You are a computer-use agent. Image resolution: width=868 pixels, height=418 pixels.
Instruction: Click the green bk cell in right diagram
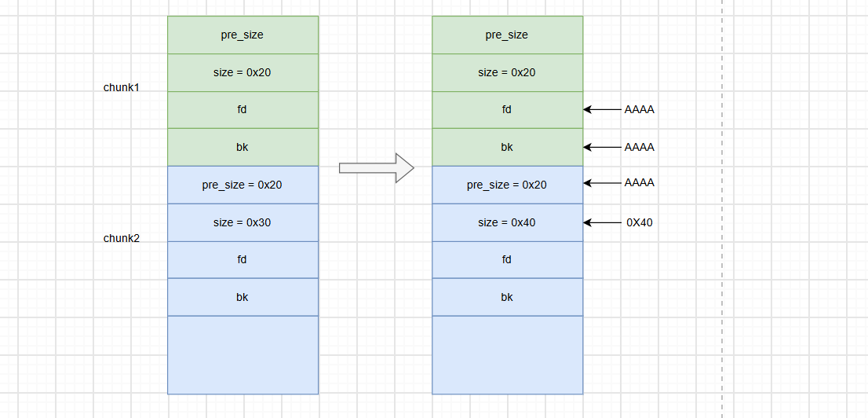(508, 148)
